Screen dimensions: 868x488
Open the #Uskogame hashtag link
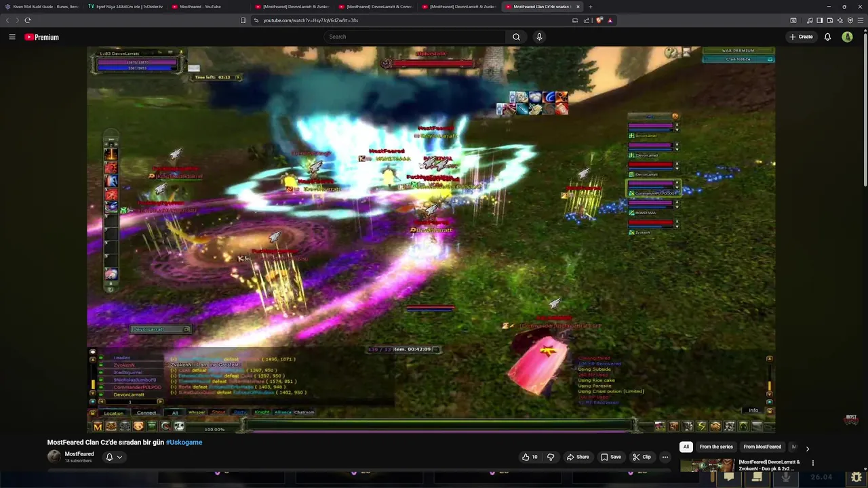click(184, 442)
